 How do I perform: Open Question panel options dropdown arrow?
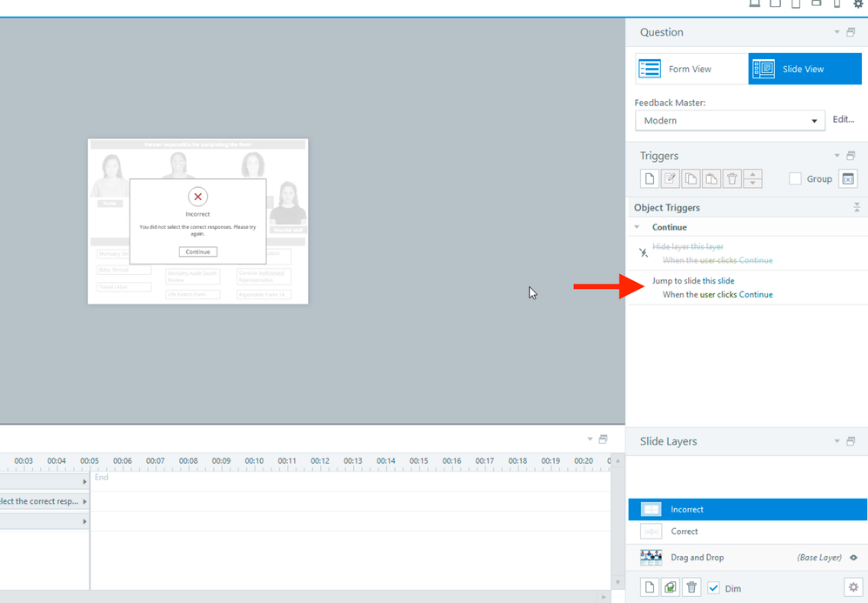(837, 32)
